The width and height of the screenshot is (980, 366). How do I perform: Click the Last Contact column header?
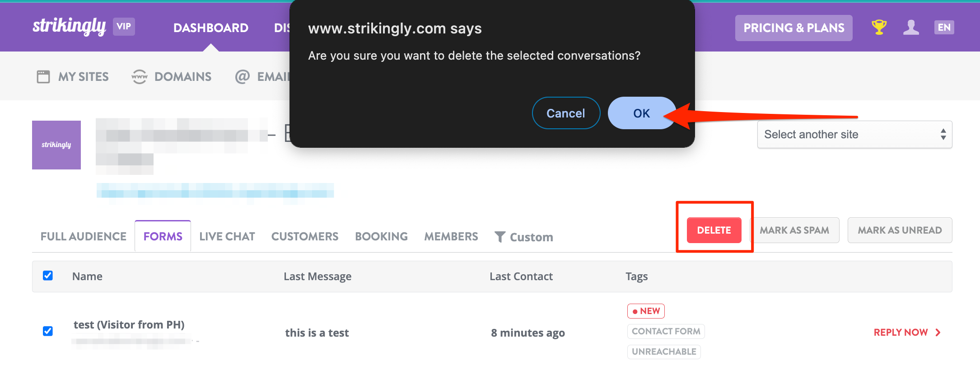click(521, 276)
